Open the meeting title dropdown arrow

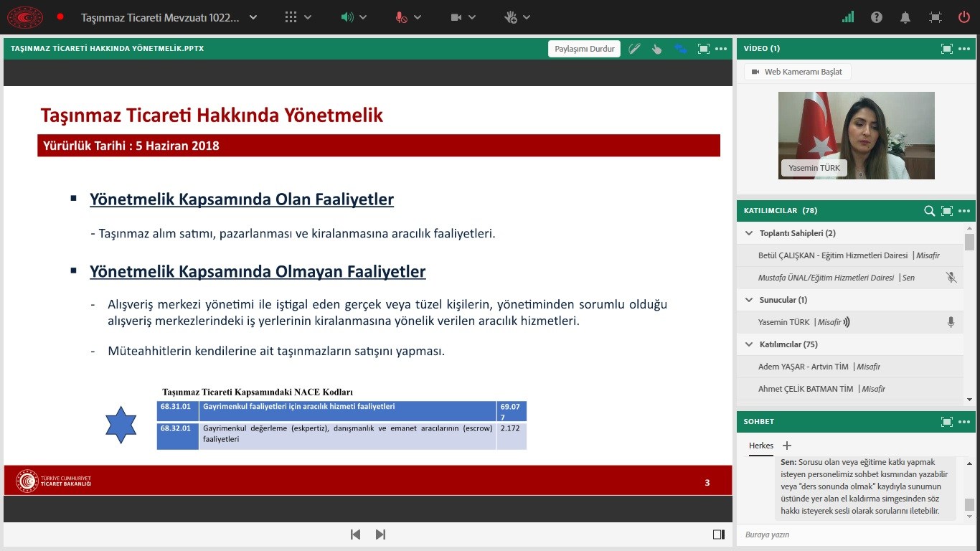click(x=253, y=17)
